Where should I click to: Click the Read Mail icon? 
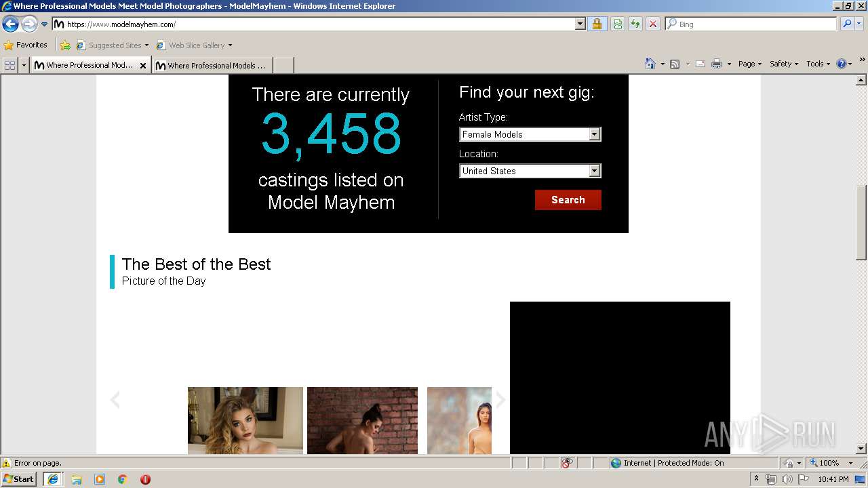point(701,64)
